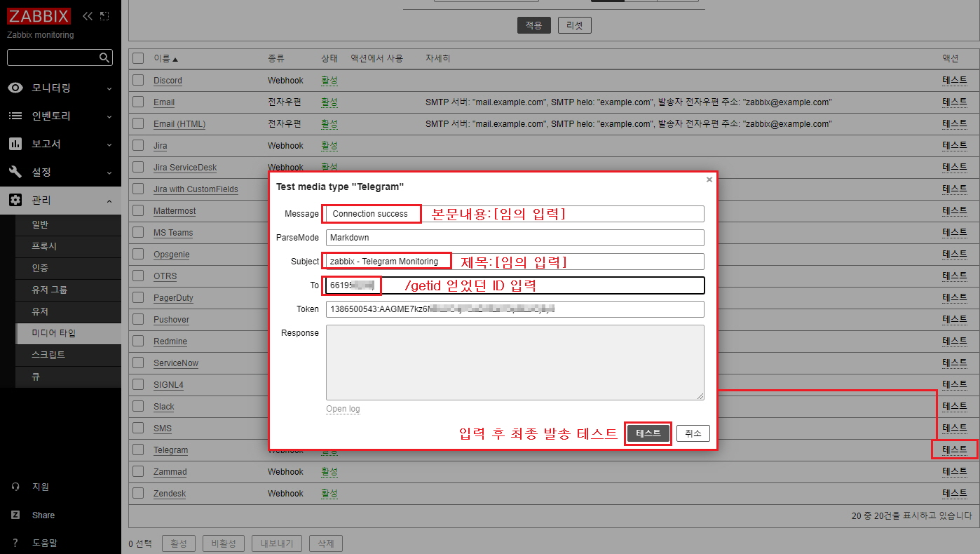Toggle the Email row 활성 status
Screen dimensions: 980x554
point(329,102)
